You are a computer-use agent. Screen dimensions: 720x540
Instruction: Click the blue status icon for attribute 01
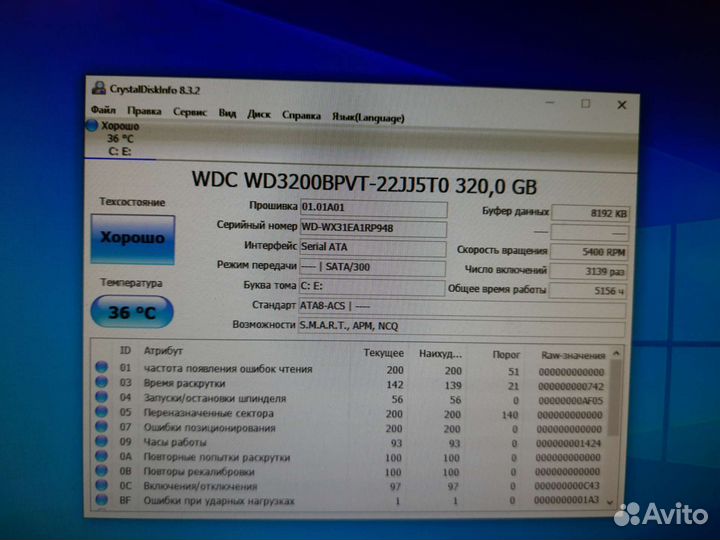(x=101, y=368)
